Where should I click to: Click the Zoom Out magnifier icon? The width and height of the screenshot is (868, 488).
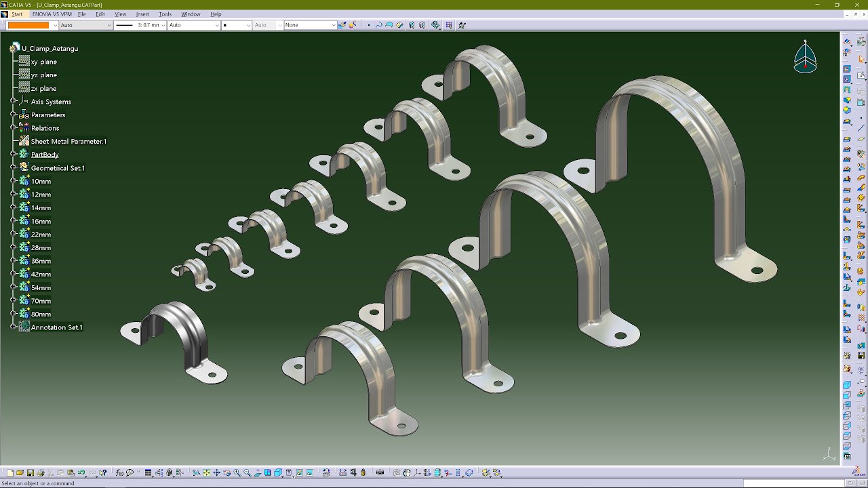click(247, 472)
